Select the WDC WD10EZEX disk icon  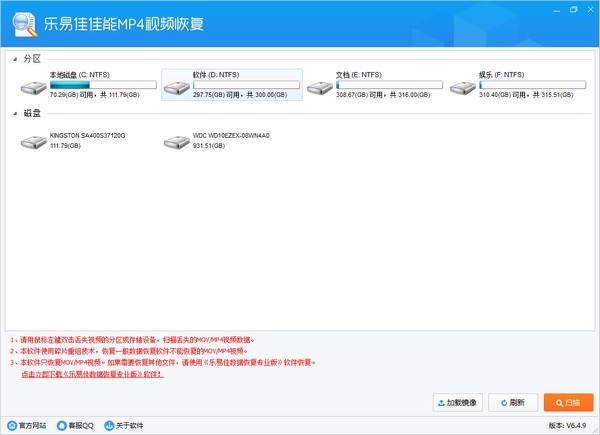177,142
